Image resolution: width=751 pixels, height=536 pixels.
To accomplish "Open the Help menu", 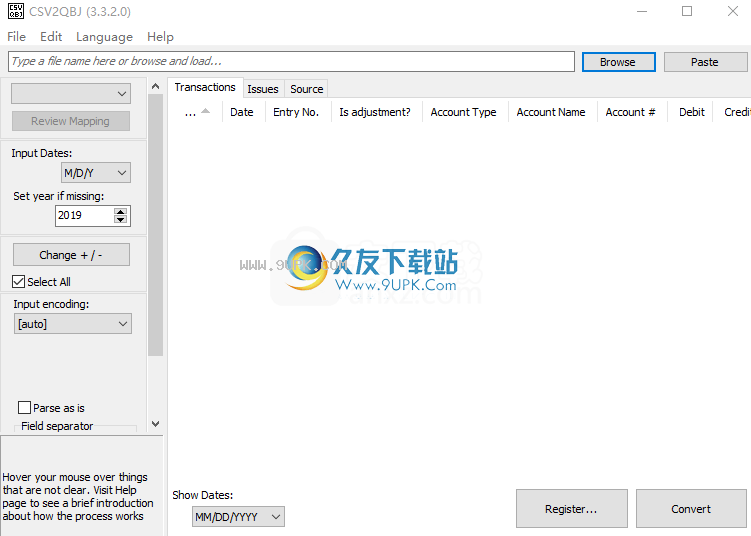I will [x=160, y=37].
